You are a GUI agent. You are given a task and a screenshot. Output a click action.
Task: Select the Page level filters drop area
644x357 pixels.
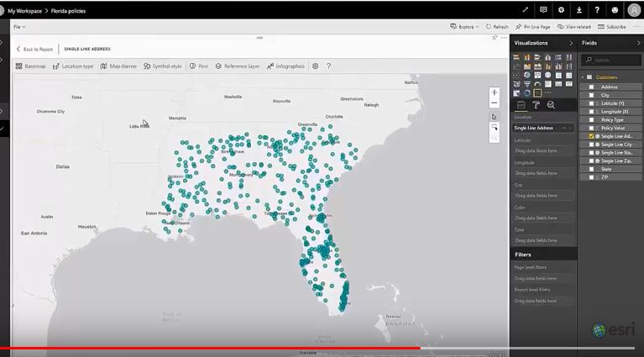pos(543,279)
